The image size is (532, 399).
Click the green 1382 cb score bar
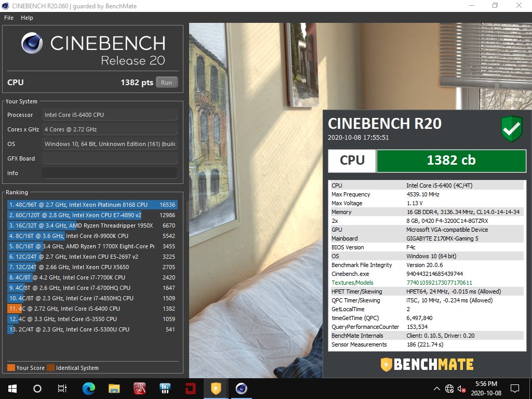451,161
